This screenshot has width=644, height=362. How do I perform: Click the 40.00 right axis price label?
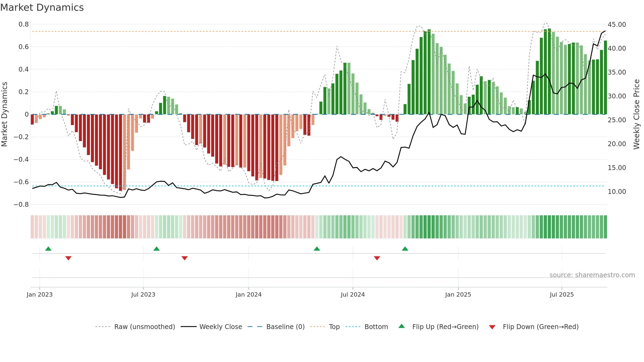pyautogui.click(x=617, y=49)
